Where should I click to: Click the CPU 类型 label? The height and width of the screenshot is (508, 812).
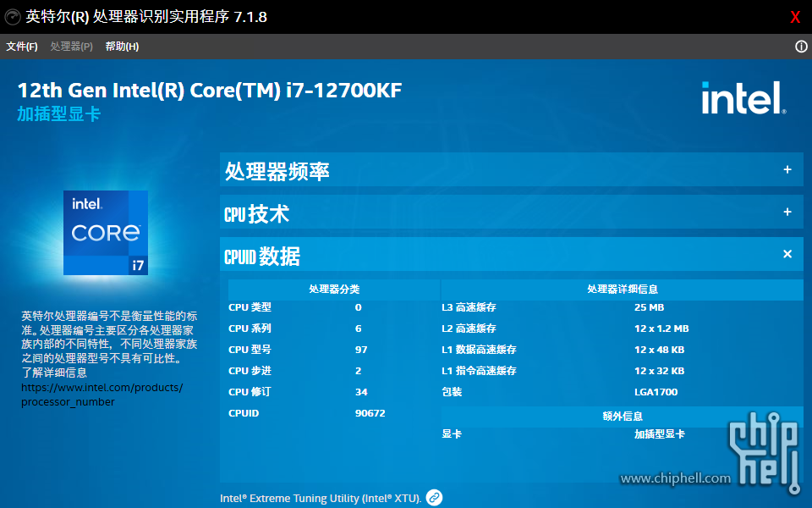point(250,307)
